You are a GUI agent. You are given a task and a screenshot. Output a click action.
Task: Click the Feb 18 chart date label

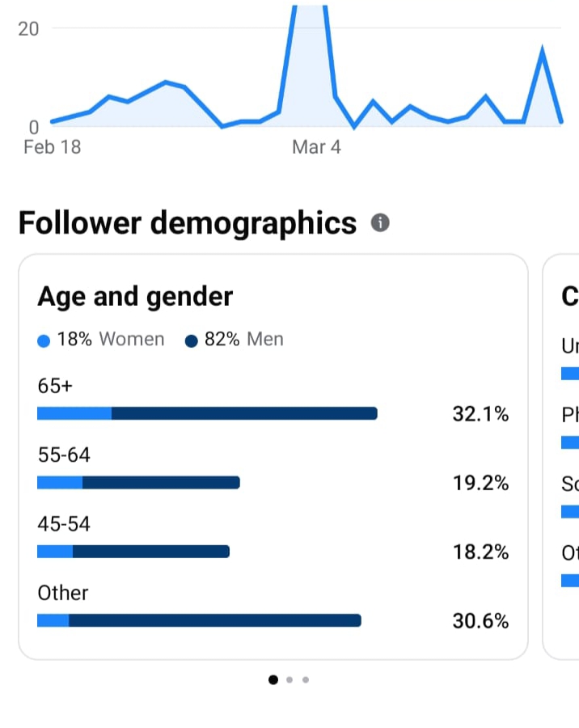[x=53, y=147]
